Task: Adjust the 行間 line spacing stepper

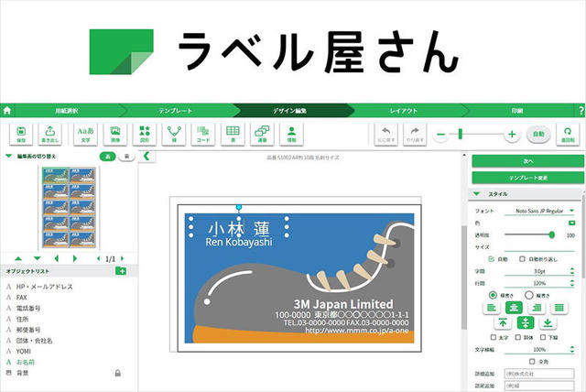Action: point(572,283)
